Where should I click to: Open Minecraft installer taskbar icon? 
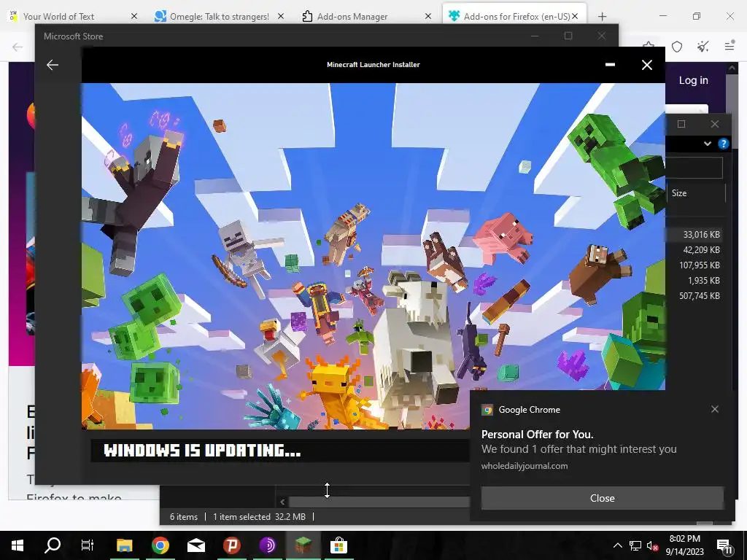click(x=303, y=545)
